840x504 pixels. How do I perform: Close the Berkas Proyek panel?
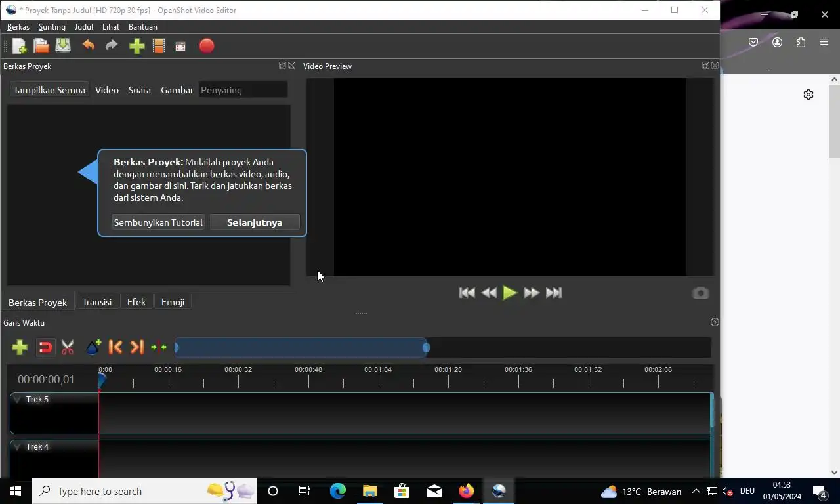point(292,66)
